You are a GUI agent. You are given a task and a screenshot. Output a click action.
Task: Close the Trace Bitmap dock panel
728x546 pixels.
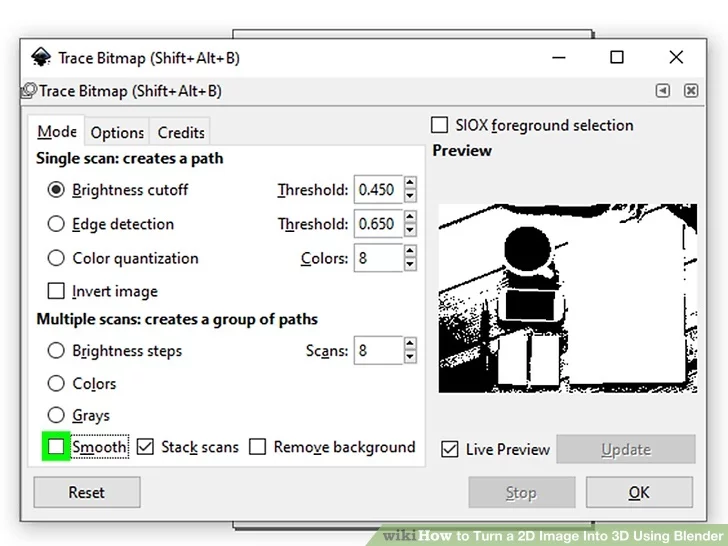pos(691,91)
